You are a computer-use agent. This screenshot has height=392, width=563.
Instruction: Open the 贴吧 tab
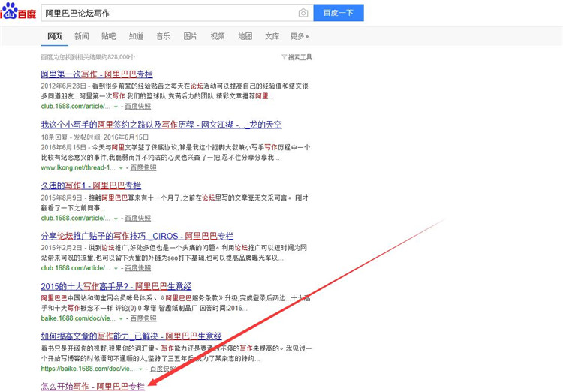(108, 36)
